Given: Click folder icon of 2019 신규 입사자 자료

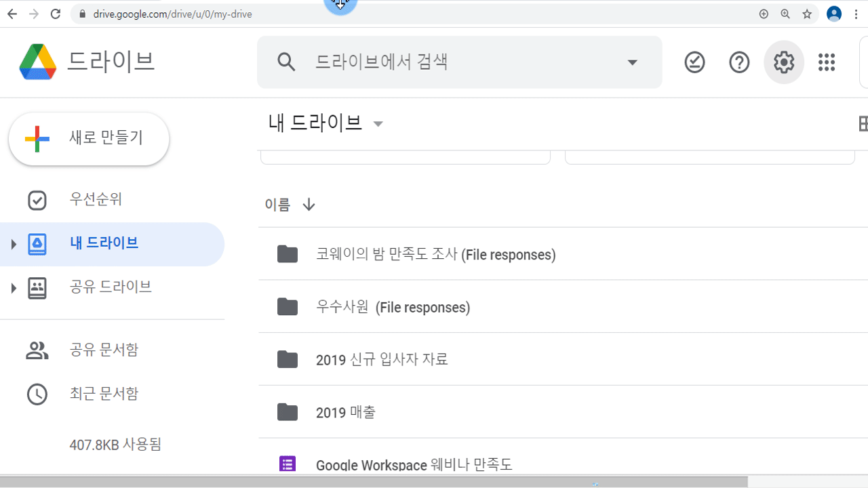Looking at the screenshot, I should [x=288, y=359].
